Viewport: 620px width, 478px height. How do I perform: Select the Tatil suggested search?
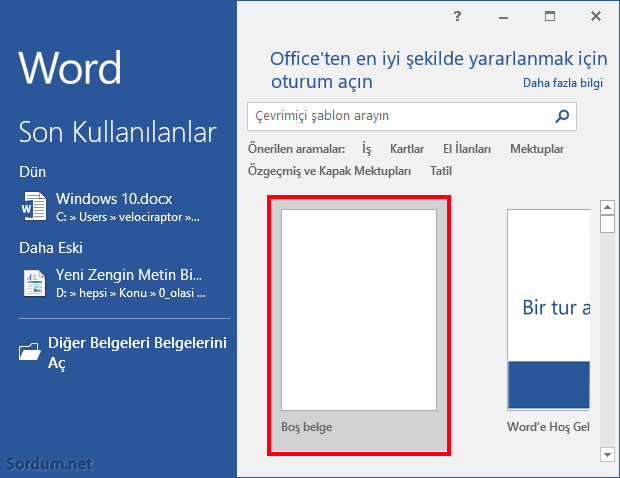click(x=440, y=171)
